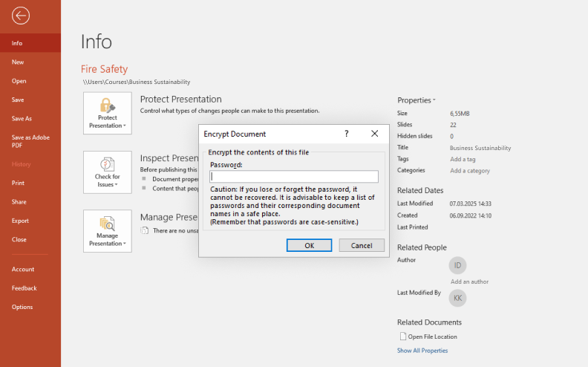The image size is (588, 367).
Task: Edit the Business Sustainability title value
Action: (480, 148)
